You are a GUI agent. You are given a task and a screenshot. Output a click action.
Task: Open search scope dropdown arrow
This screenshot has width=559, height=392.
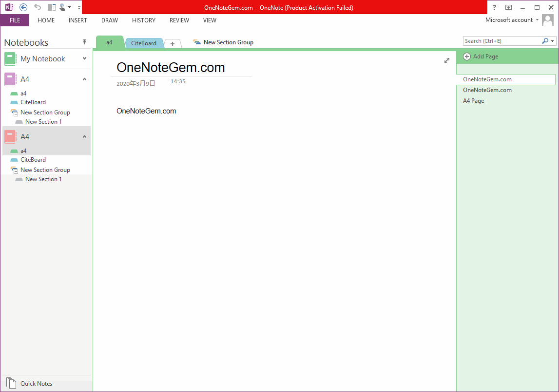pos(553,41)
